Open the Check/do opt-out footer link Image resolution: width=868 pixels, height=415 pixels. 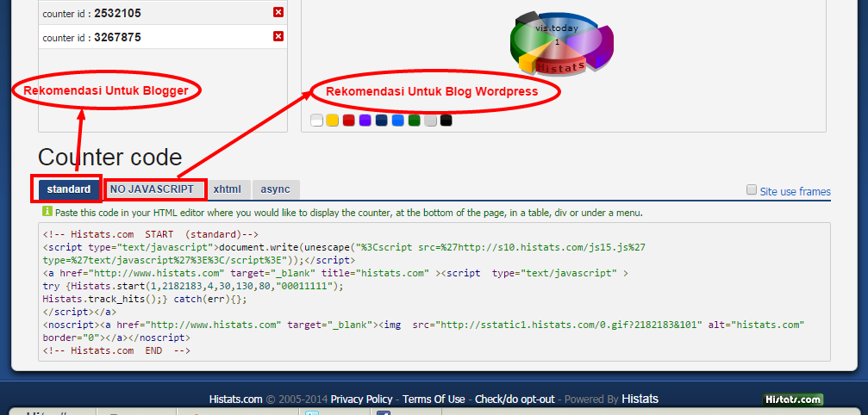pyautogui.click(x=515, y=399)
